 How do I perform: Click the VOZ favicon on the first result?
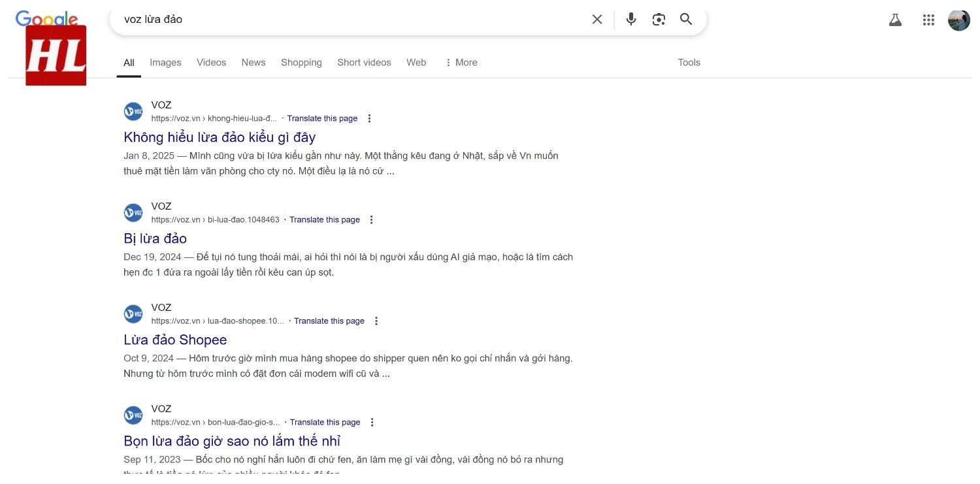click(133, 111)
